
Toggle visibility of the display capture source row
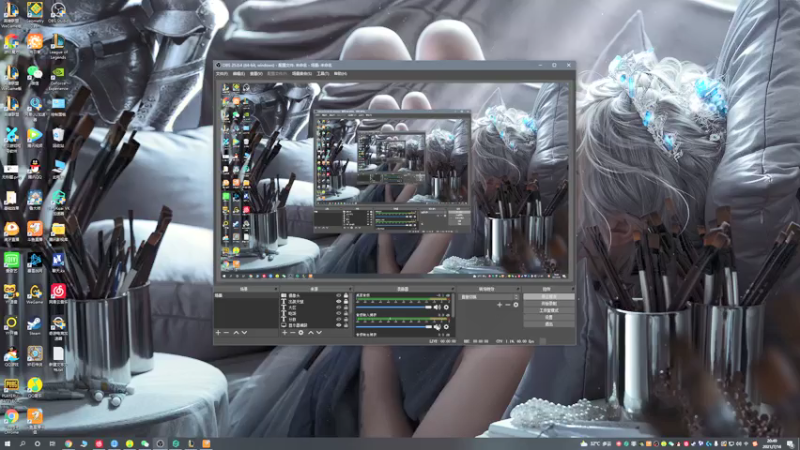pos(339,325)
